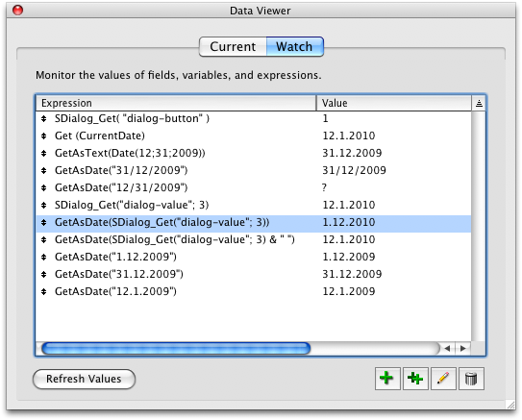Click the blue horizontal scrollbar thumb

(x=176, y=349)
